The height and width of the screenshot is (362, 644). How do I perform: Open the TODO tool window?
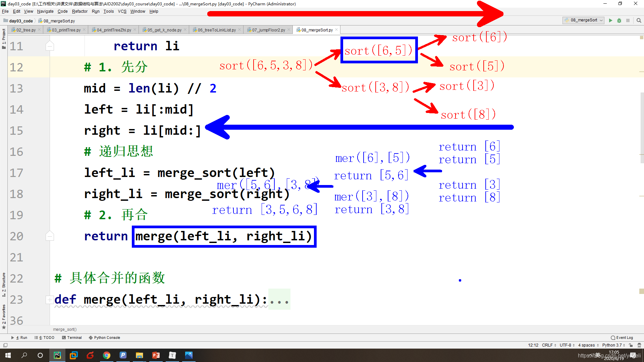(x=44, y=338)
